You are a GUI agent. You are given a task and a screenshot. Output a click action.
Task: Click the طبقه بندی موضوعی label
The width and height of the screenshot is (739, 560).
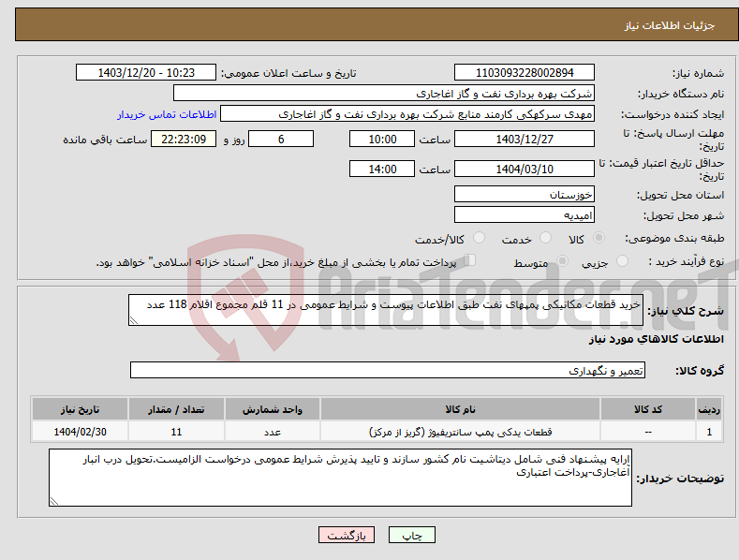point(674,239)
